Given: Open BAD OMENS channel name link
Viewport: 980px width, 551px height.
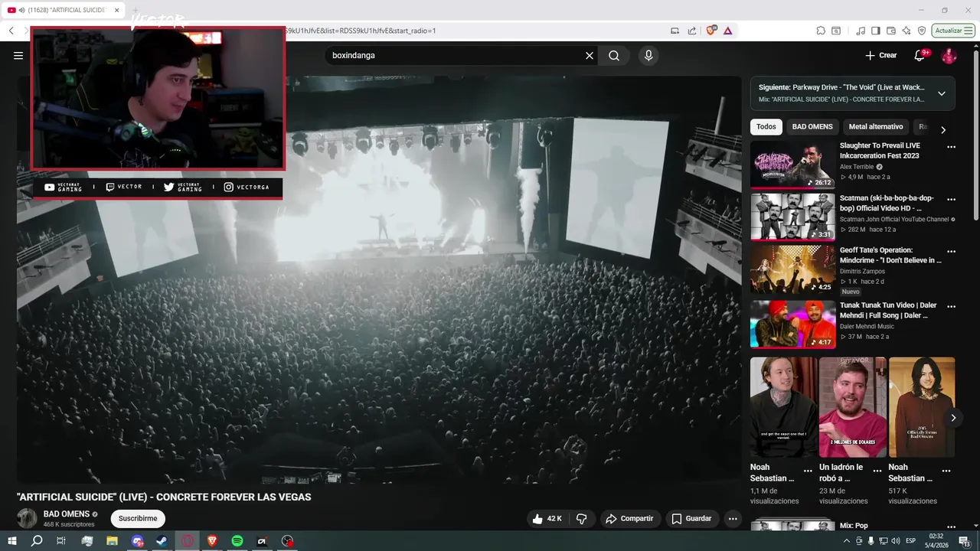Looking at the screenshot, I should coord(67,514).
